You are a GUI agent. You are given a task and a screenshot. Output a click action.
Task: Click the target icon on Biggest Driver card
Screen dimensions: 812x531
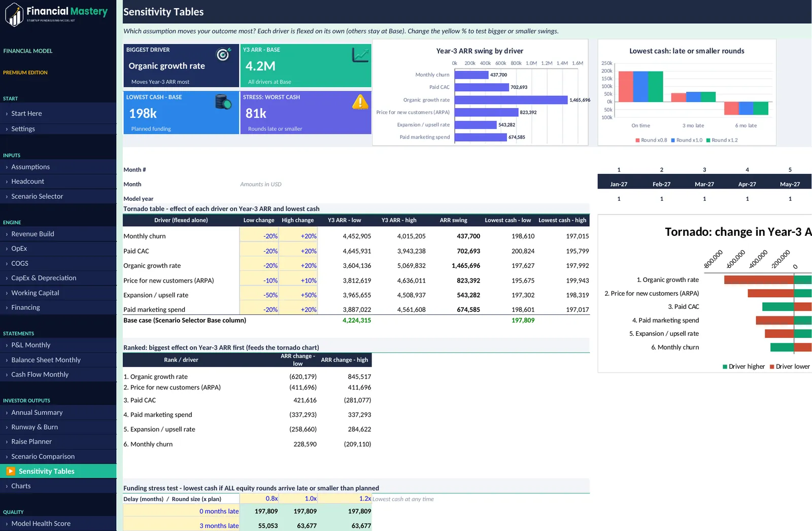223,54
